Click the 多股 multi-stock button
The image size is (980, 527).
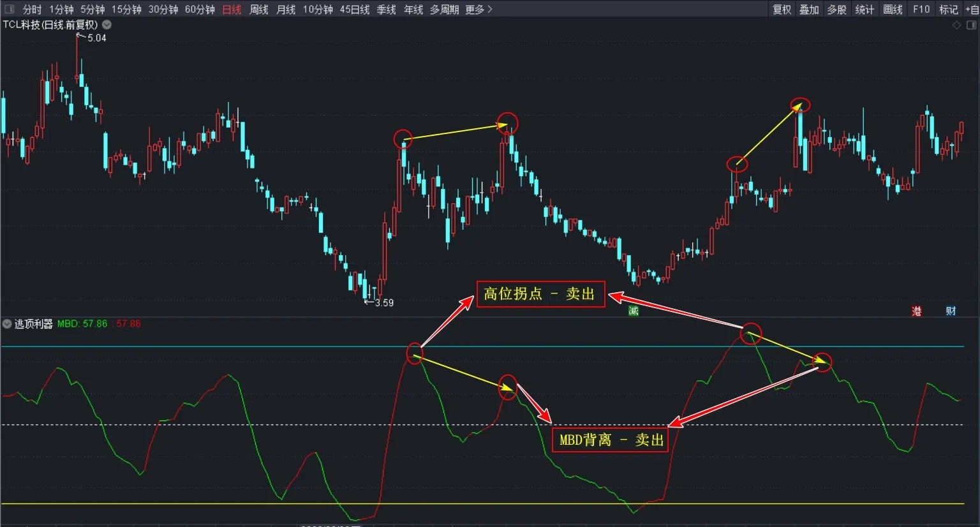[836, 10]
